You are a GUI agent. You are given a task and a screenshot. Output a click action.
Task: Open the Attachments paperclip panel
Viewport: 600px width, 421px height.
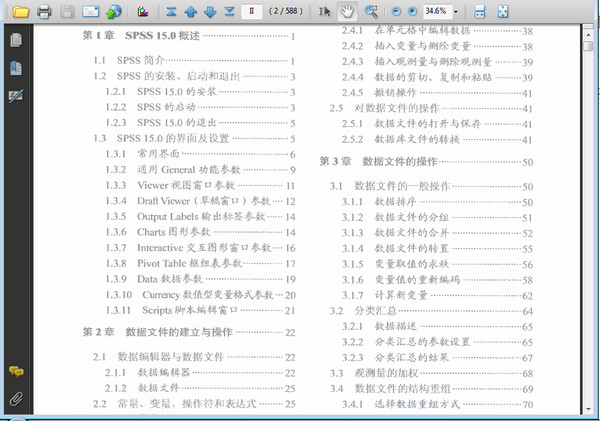[x=16, y=399]
